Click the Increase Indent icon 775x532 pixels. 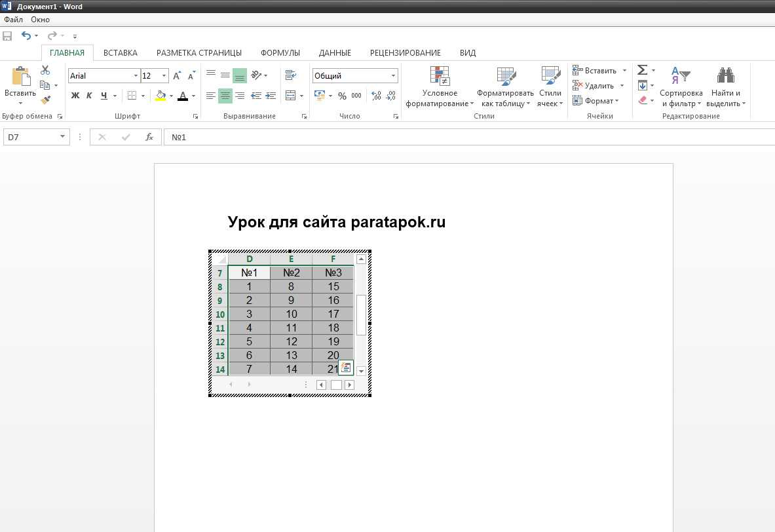click(x=271, y=96)
